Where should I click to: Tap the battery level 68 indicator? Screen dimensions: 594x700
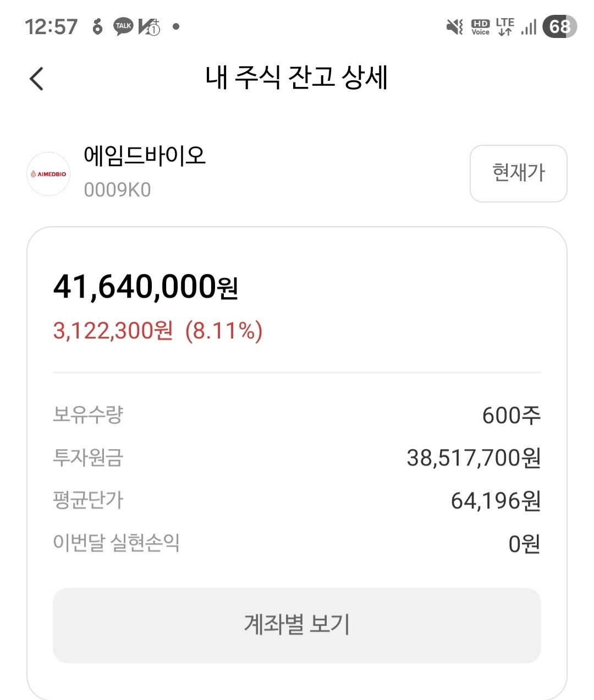click(559, 26)
